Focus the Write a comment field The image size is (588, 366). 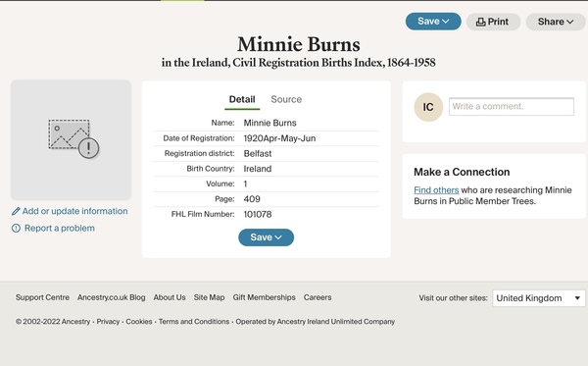tap(512, 107)
